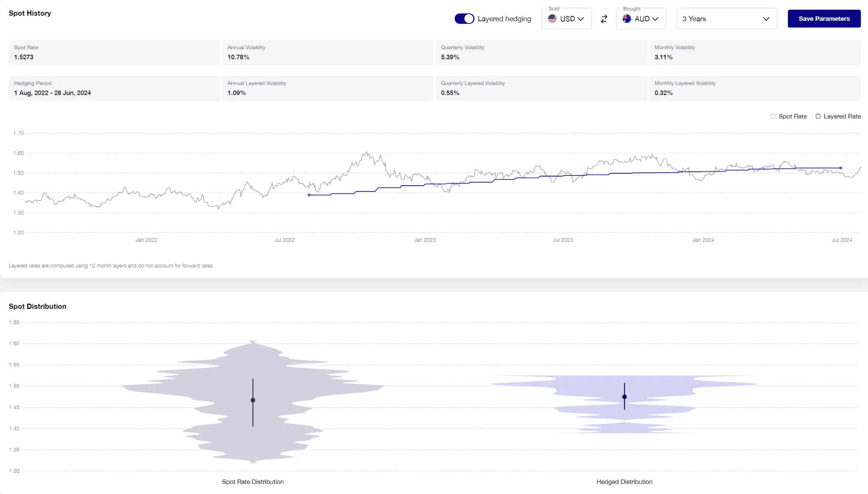Click the Australian flag icon

[x=627, y=19]
